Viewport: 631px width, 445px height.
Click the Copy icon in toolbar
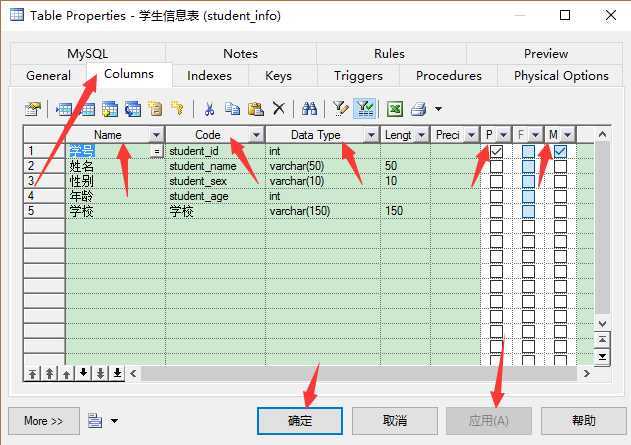[232, 109]
